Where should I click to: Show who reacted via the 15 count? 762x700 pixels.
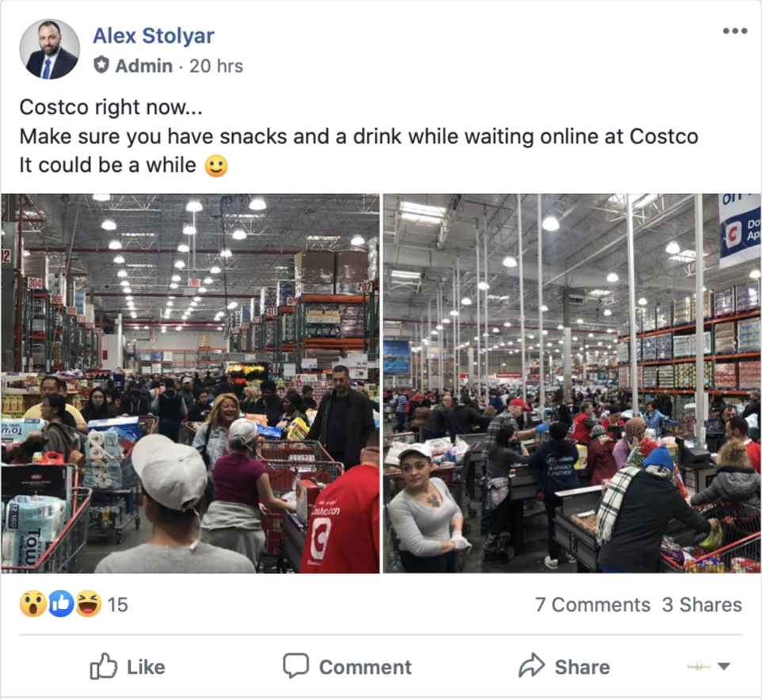click(117, 605)
